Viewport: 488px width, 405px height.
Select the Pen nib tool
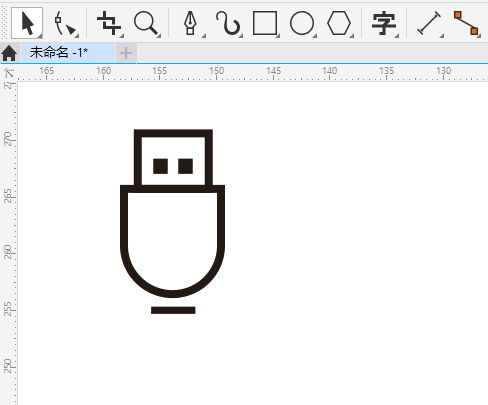pyautogui.click(x=190, y=23)
